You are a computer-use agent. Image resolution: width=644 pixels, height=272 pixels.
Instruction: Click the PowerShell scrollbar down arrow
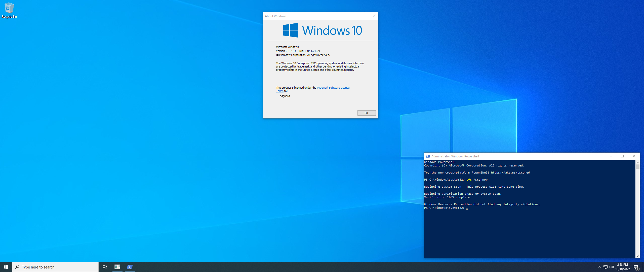[x=637, y=256]
